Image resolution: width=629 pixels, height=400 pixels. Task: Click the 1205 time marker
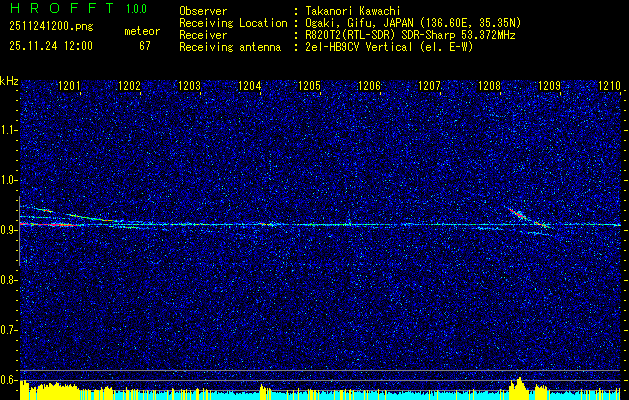click(310, 86)
